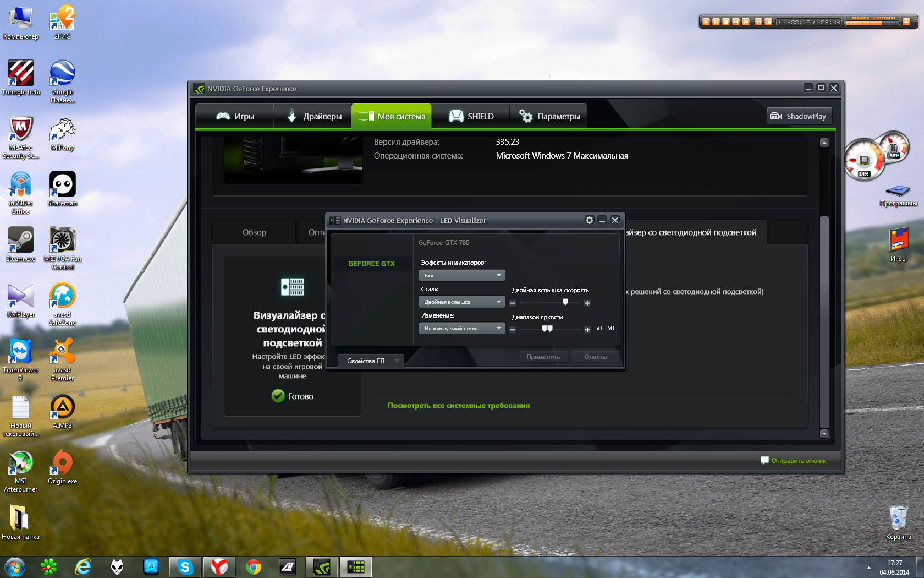This screenshot has width=924, height=578.
Task: Open MSI VGA Fan Control shortcut
Action: point(63,248)
